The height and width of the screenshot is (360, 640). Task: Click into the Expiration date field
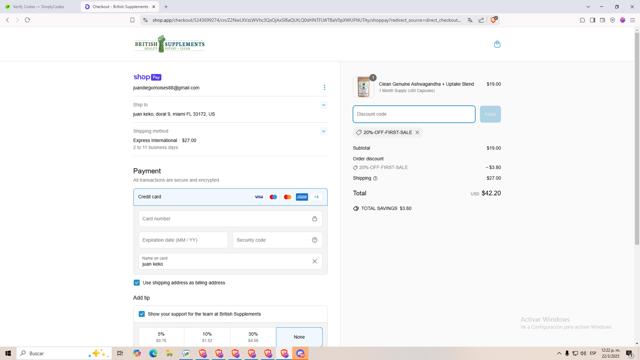(183, 240)
